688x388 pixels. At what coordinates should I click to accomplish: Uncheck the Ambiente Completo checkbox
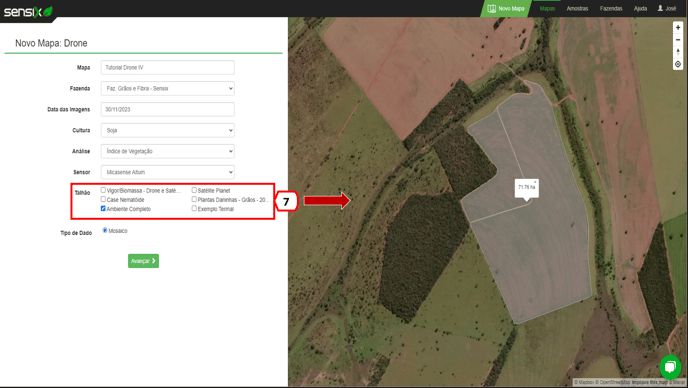point(103,208)
